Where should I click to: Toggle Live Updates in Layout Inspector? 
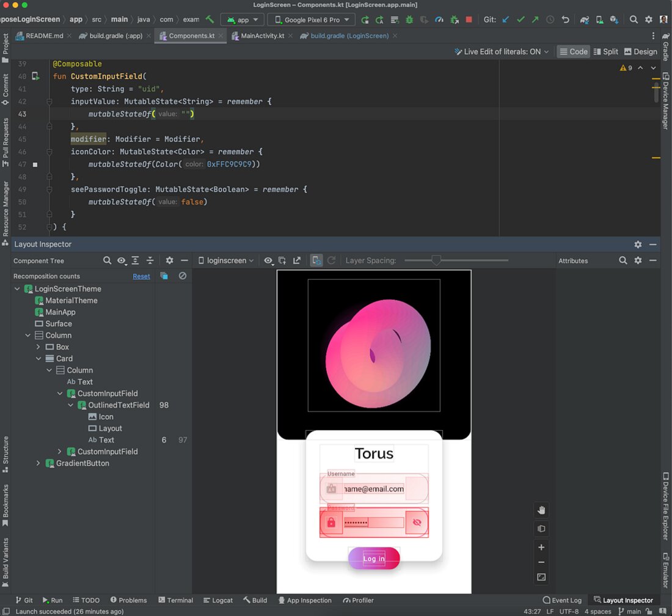[x=316, y=260]
